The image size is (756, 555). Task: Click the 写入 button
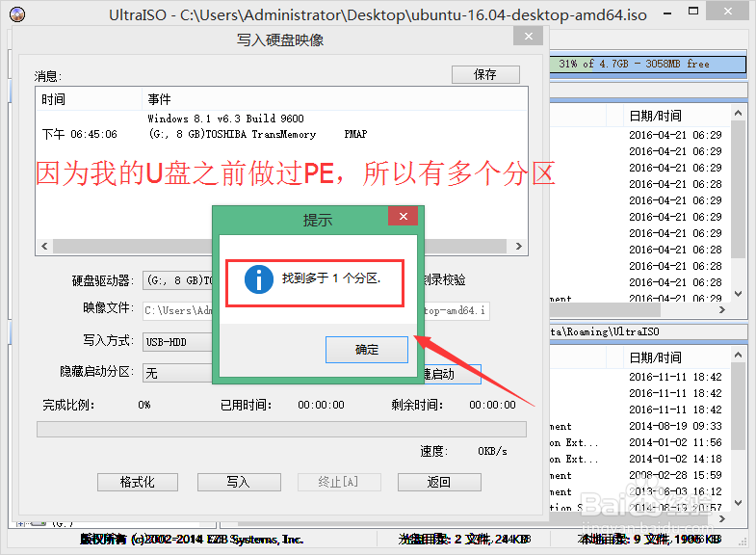click(239, 482)
